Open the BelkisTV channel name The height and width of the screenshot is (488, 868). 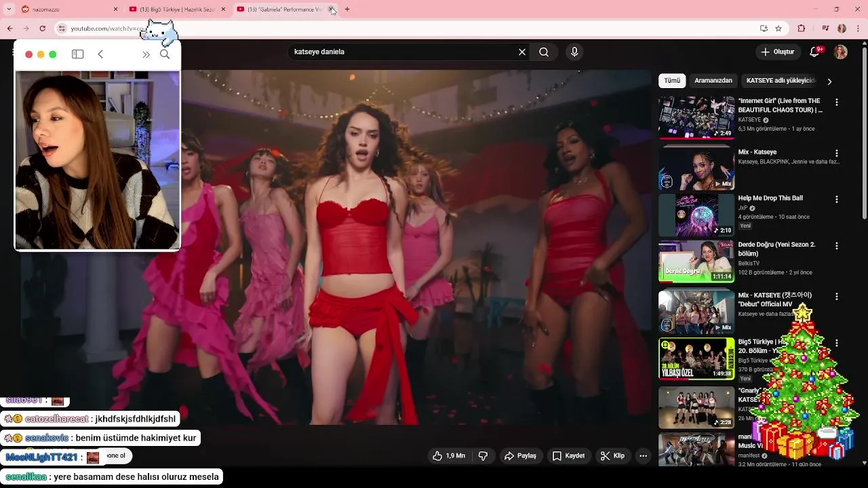click(749, 263)
